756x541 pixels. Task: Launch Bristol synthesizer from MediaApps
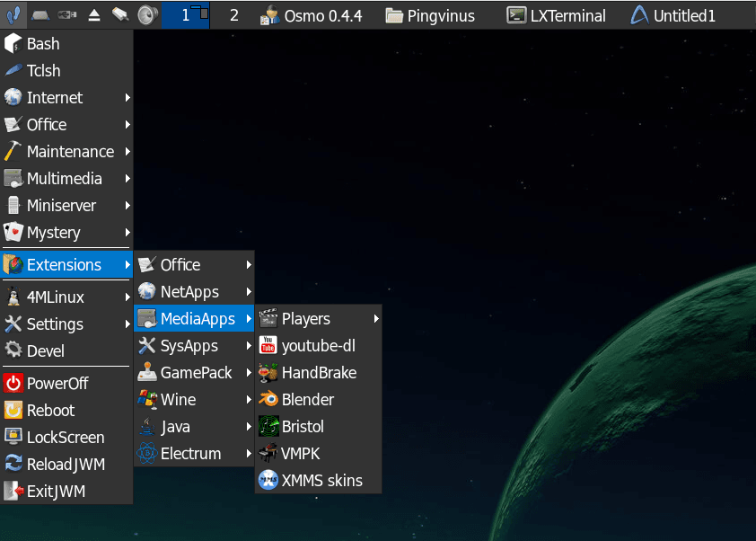click(319, 427)
